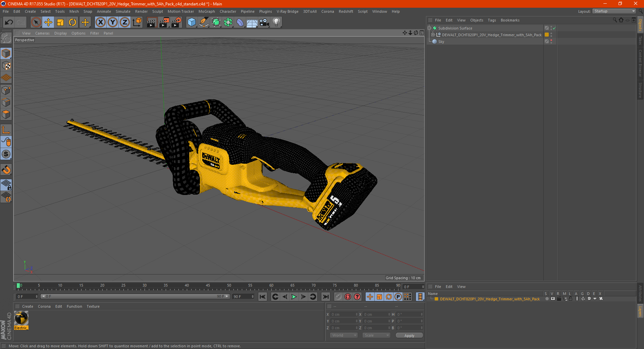Image resolution: width=644 pixels, height=349 pixels.
Task: Select the Sky object
Action: click(441, 42)
